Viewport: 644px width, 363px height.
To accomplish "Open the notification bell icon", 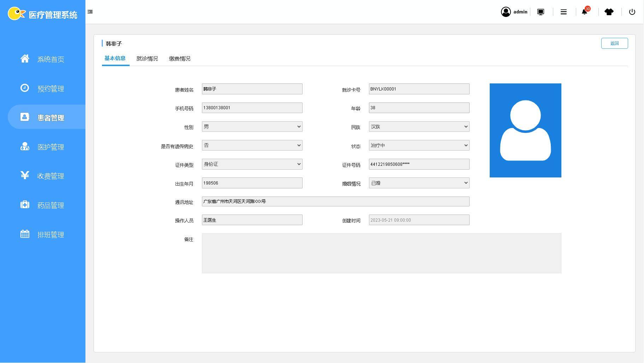I will click(x=584, y=12).
